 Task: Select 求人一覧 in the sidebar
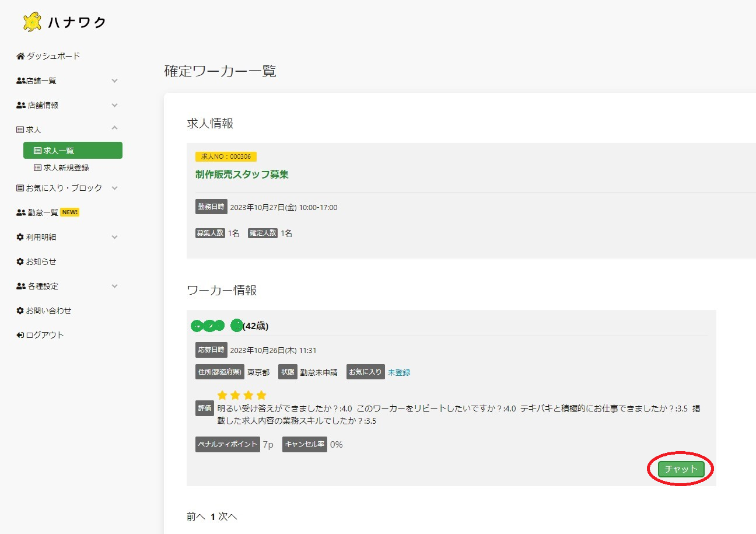pyautogui.click(x=72, y=150)
